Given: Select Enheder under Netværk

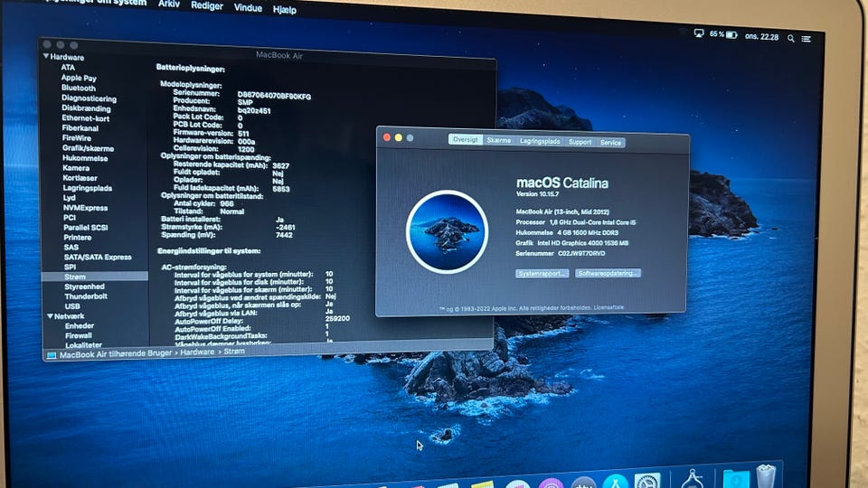Looking at the screenshot, I should click(80, 326).
